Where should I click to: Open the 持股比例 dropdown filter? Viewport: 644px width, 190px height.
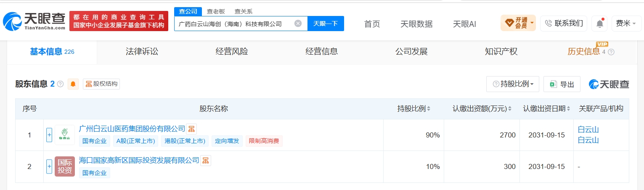pyautogui.click(x=513, y=84)
